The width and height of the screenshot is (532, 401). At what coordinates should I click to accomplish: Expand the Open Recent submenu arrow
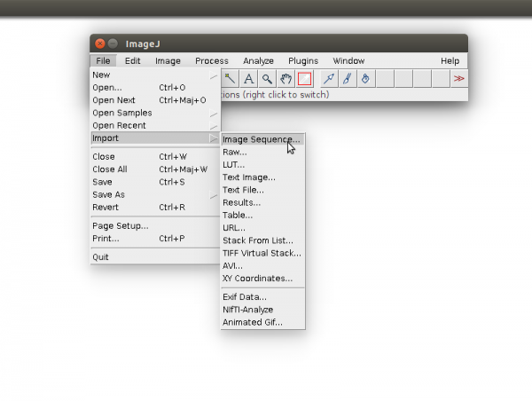pos(214,126)
